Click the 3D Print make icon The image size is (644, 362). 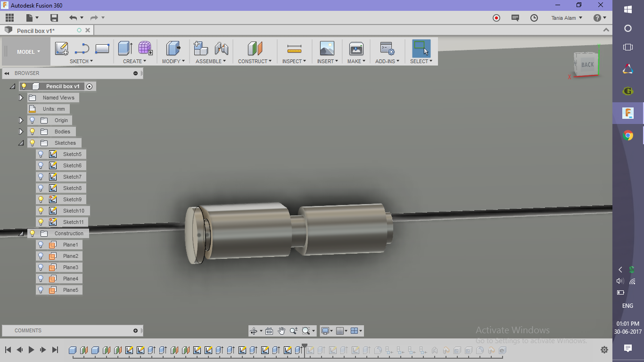[356, 49]
